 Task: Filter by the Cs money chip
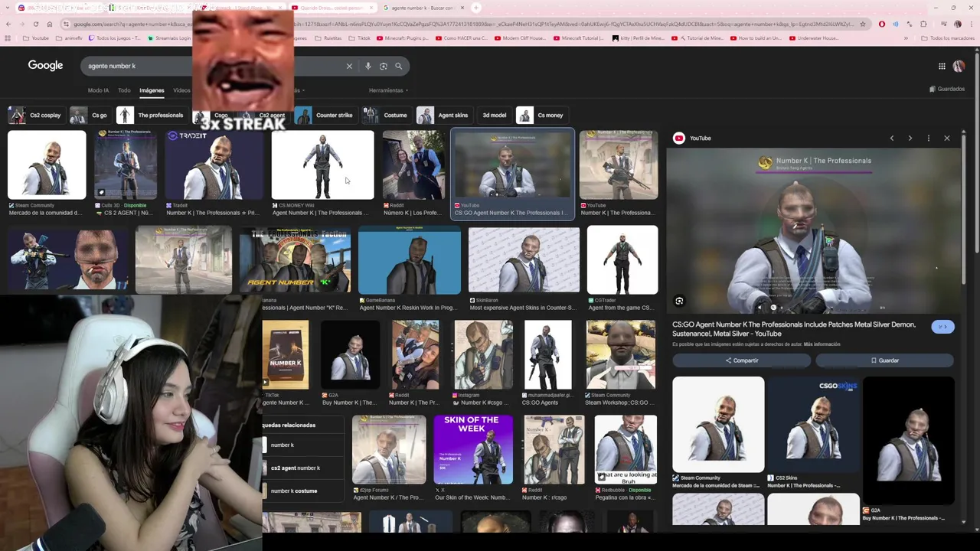click(x=541, y=116)
